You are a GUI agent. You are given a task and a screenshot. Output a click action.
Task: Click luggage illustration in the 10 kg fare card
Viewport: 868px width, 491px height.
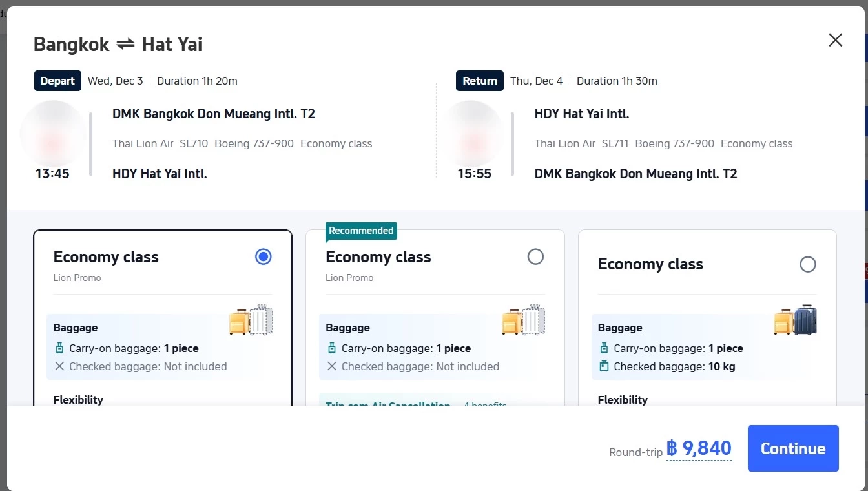(x=796, y=320)
